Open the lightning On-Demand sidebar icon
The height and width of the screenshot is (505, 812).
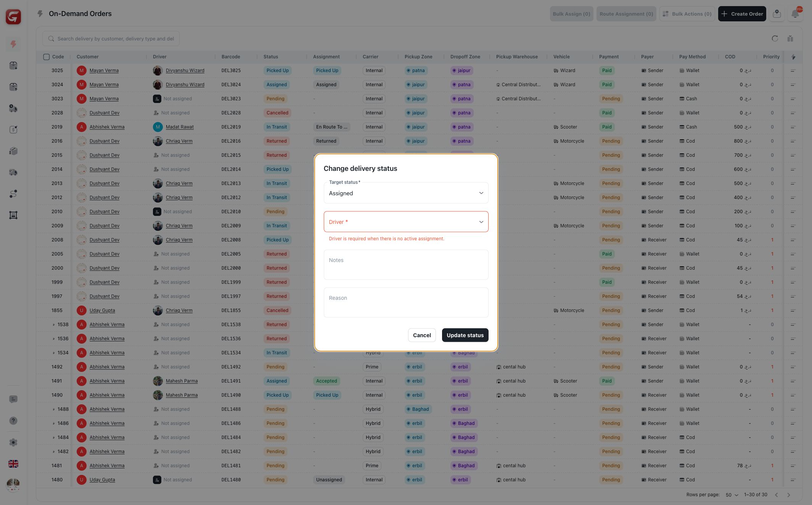tap(13, 44)
